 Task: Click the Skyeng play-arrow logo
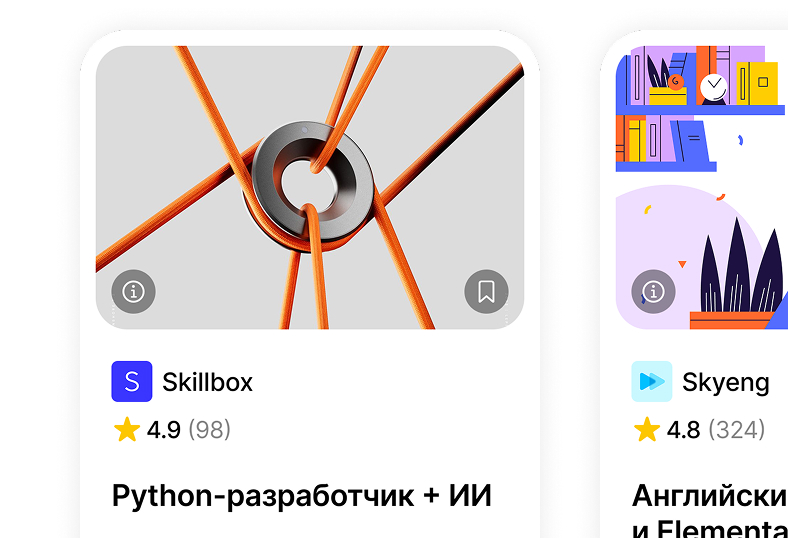coord(652,381)
